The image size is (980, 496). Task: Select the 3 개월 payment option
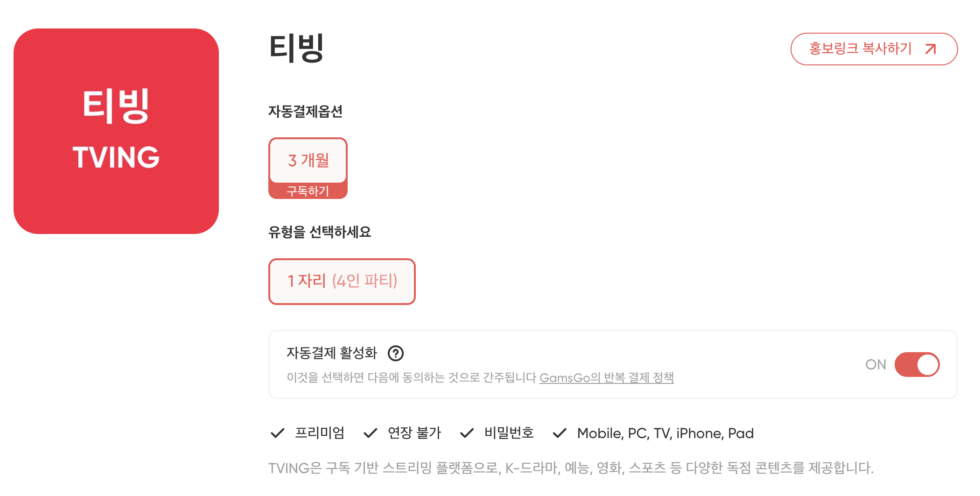(308, 160)
